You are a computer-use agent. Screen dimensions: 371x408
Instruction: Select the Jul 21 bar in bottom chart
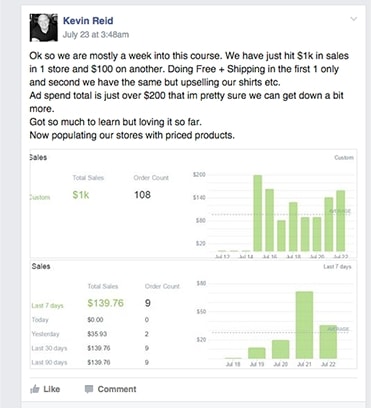coord(304,325)
